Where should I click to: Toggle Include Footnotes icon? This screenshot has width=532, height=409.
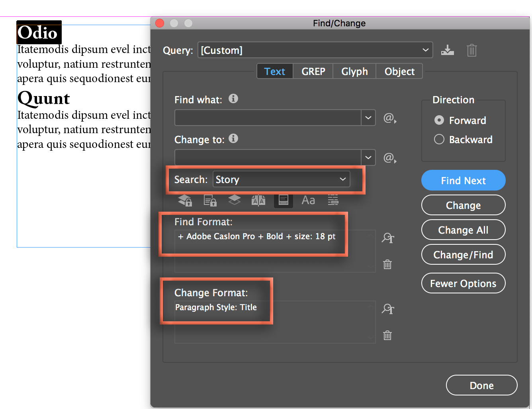pos(284,200)
